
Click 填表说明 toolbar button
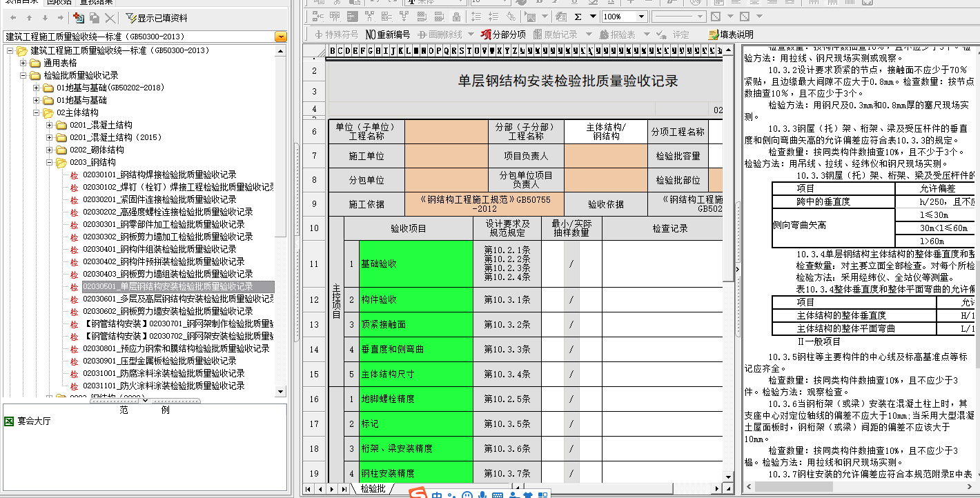click(731, 34)
